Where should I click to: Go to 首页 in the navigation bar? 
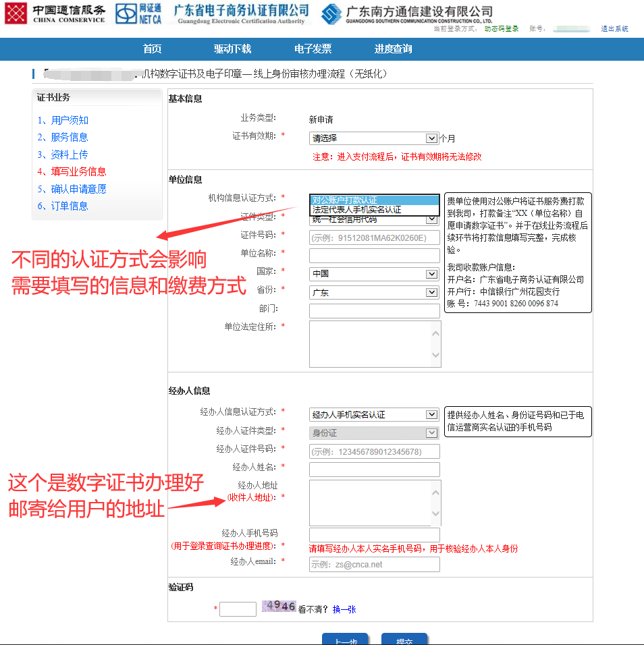(x=153, y=49)
